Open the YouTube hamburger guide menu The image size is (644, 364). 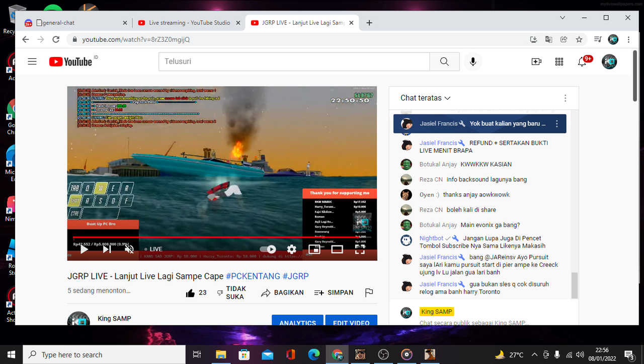(x=32, y=61)
